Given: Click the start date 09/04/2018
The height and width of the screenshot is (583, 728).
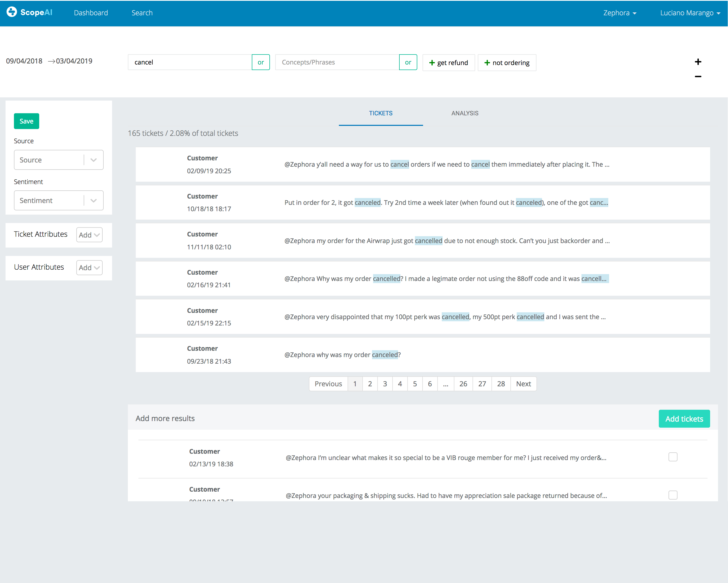Looking at the screenshot, I should pyautogui.click(x=24, y=61).
